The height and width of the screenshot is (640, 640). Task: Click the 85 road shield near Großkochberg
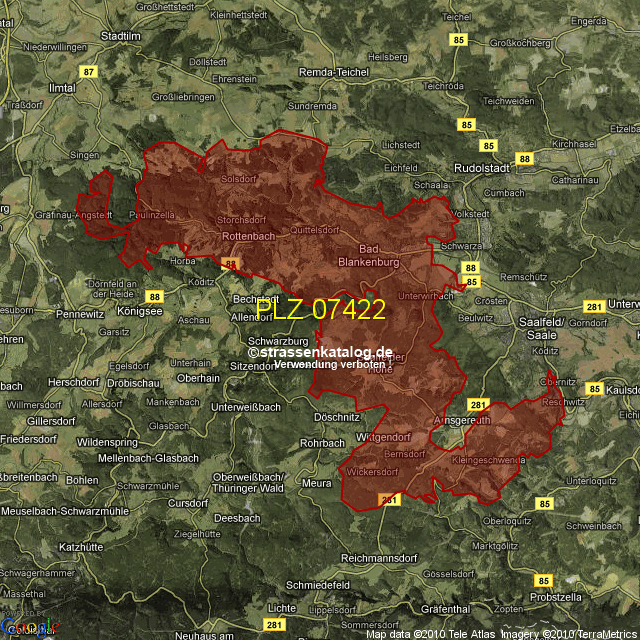pyautogui.click(x=459, y=40)
